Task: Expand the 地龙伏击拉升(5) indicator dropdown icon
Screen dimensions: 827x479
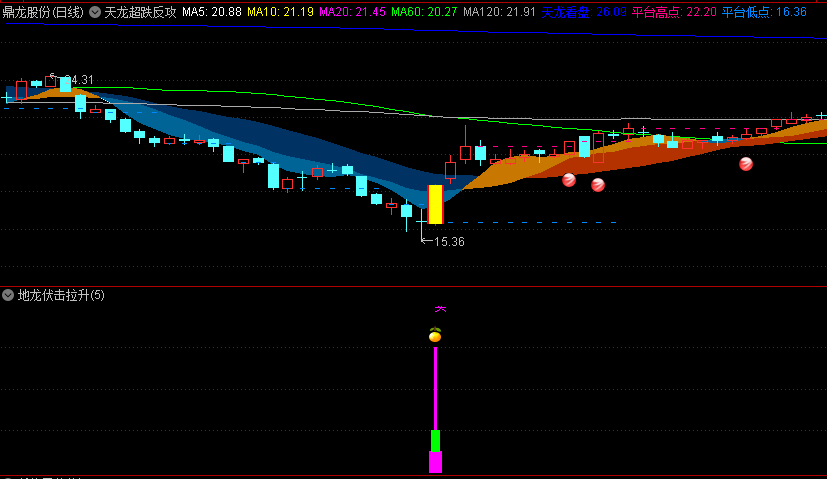Action: [8, 295]
